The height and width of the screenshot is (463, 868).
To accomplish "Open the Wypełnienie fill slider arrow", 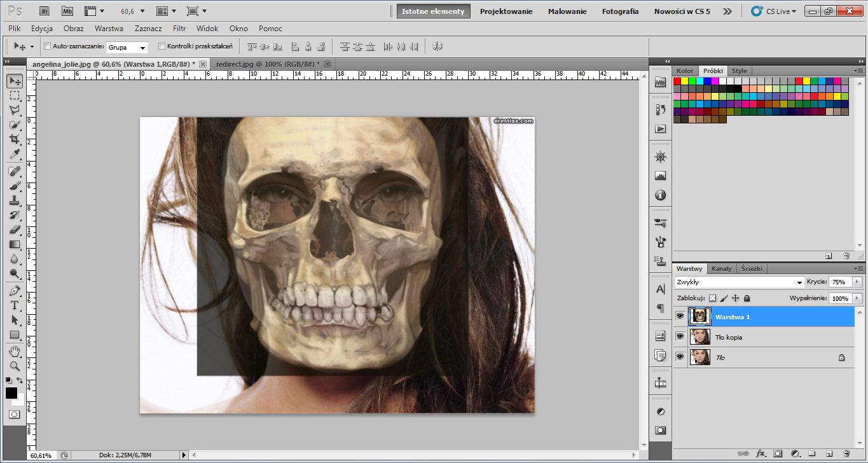I will (857, 298).
